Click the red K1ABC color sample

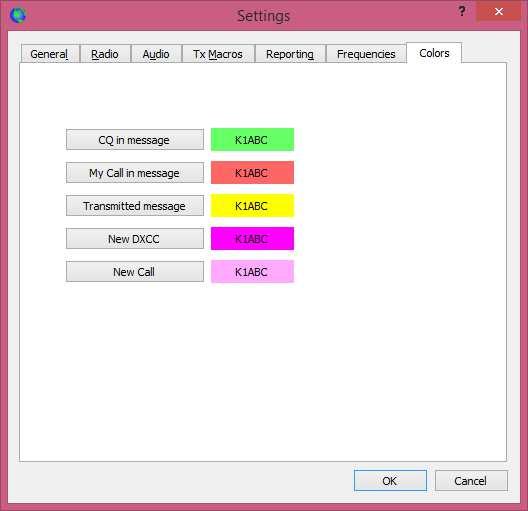click(x=252, y=173)
